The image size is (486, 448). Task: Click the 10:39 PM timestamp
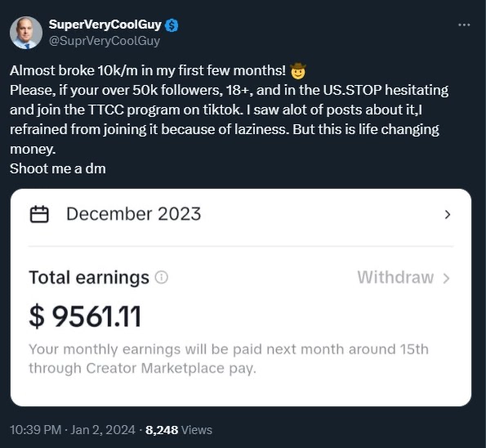(36, 430)
